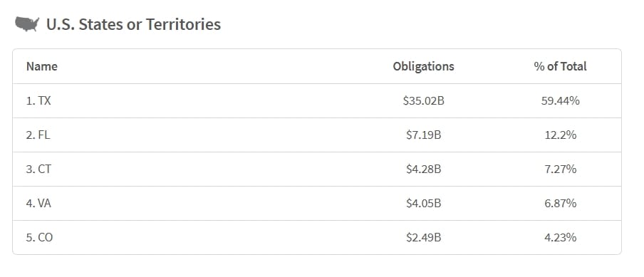Select the Name column header
The height and width of the screenshot is (277, 644).
[x=42, y=66]
